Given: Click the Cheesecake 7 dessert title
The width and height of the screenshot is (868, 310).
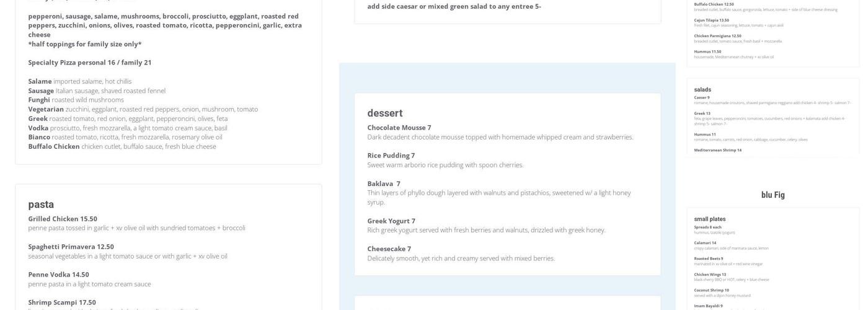Looking at the screenshot, I should (389, 249).
